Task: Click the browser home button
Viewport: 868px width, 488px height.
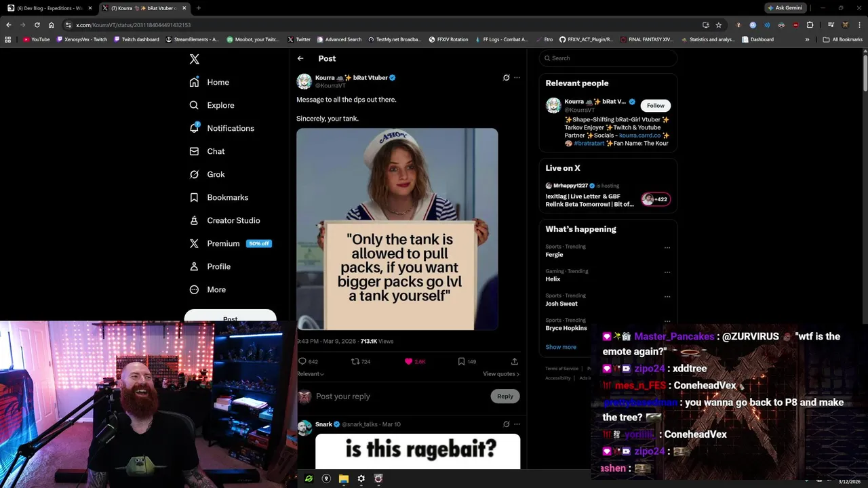Action: (51, 25)
